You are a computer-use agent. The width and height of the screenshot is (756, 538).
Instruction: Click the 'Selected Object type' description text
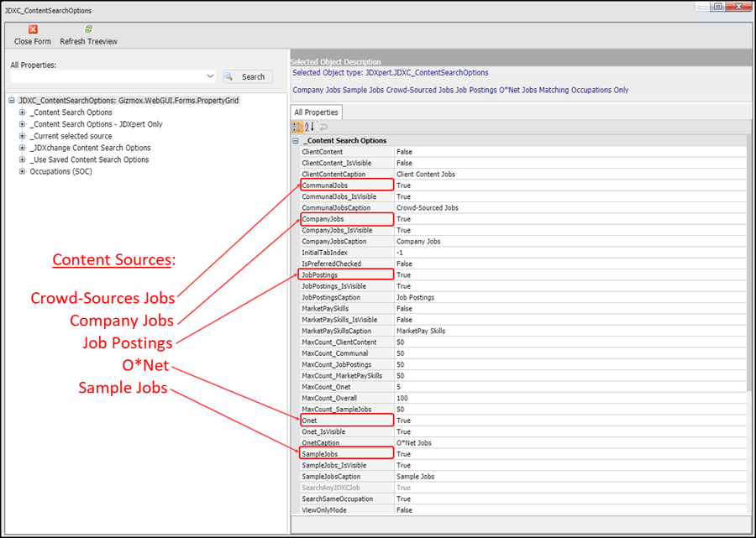(x=390, y=73)
